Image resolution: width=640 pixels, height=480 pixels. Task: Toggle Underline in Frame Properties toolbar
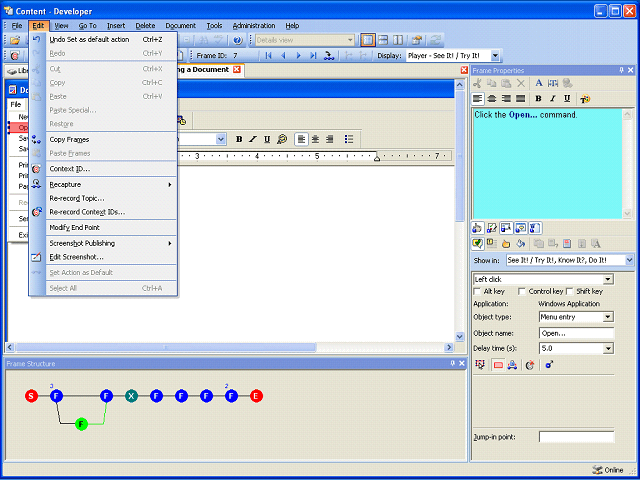[567, 98]
